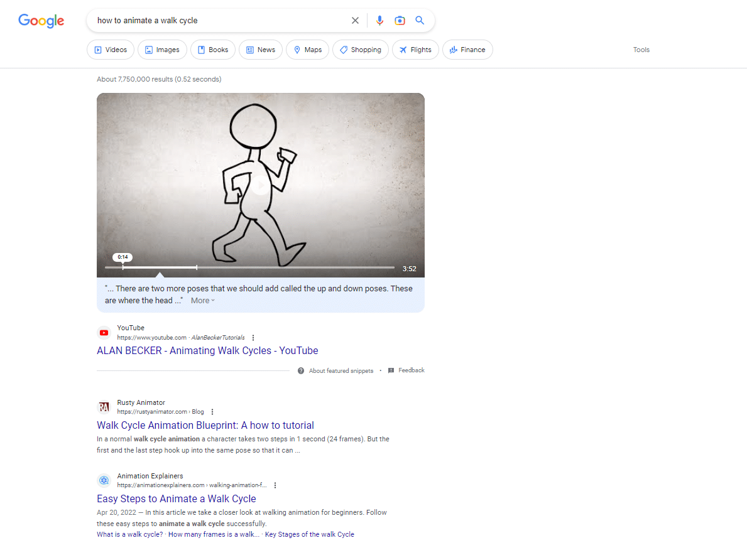747x560 pixels.
Task: Click the blue search magnifier icon
Action: pyautogui.click(x=420, y=21)
